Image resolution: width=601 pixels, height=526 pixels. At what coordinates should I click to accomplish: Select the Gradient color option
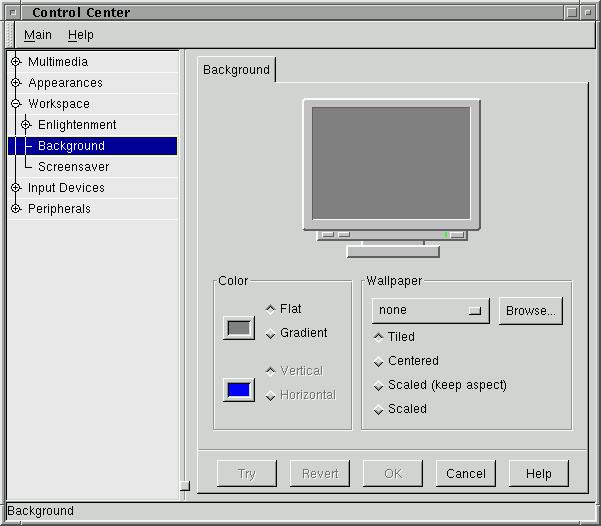[271, 334]
